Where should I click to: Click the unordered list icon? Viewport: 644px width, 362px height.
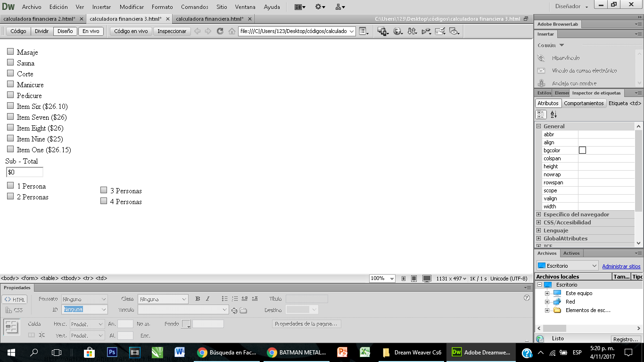click(224, 299)
